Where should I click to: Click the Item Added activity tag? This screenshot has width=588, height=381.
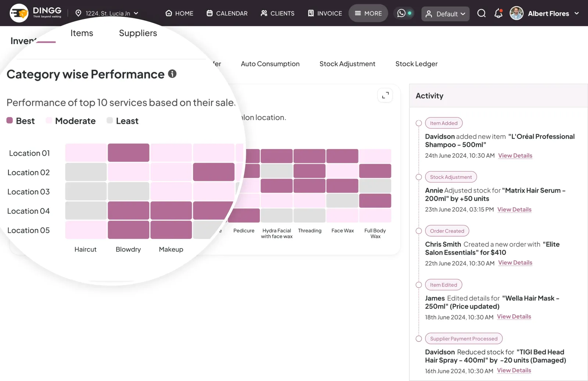(x=444, y=123)
